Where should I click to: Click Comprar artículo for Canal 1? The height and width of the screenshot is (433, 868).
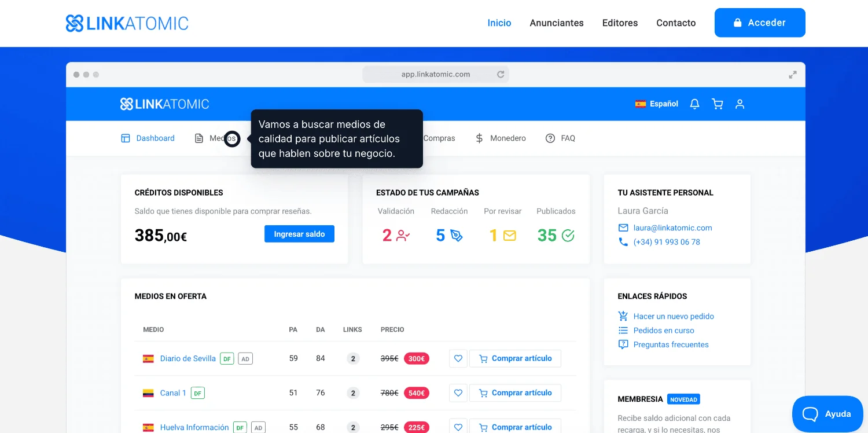point(515,393)
